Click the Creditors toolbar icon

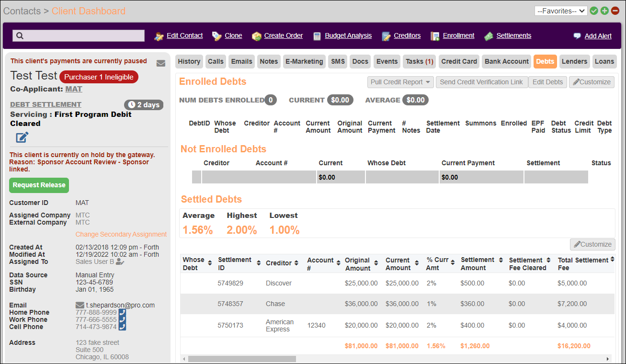(x=387, y=35)
